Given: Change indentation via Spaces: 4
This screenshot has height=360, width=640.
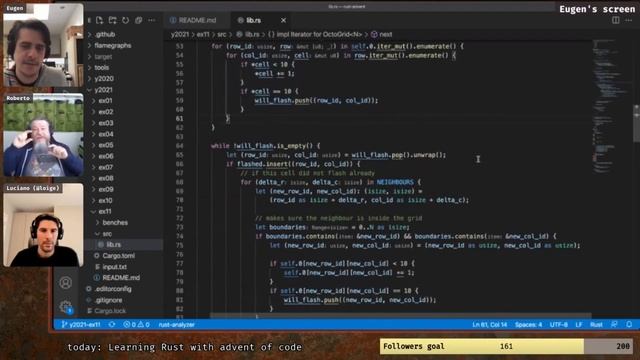Looking at the screenshot, I should [529, 324].
